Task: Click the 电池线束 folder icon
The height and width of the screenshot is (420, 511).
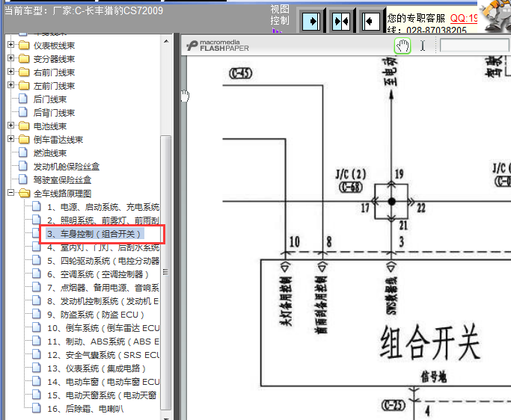Action: click(24, 126)
